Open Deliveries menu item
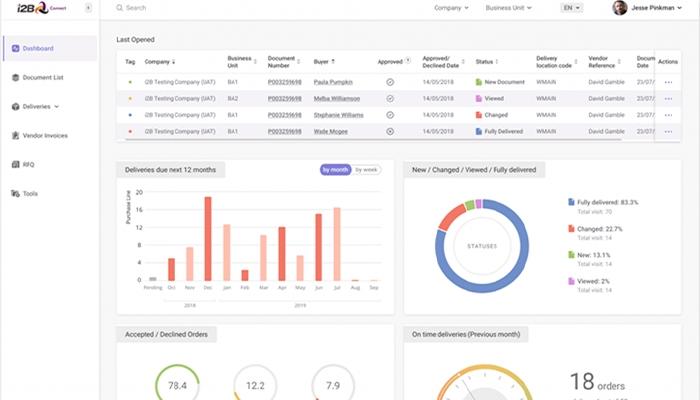700x400 pixels. click(x=37, y=106)
